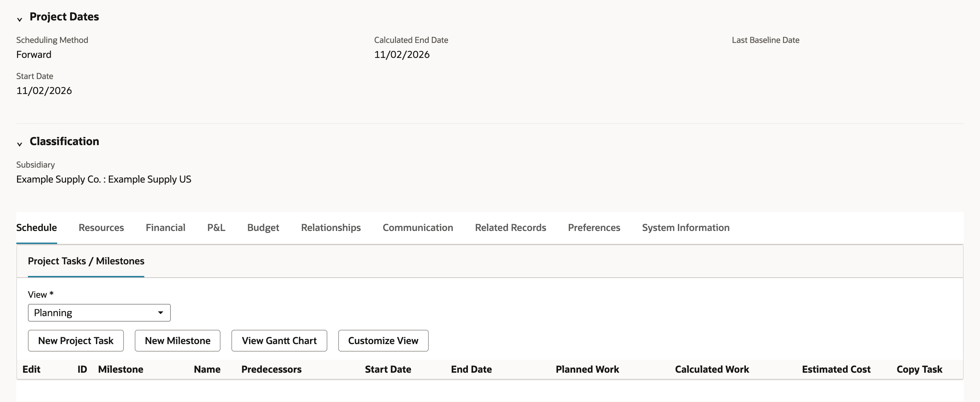This screenshot has width=980, height=402.
Task: Collapse the Project Dates section
Action: click(x=19, y=19)
